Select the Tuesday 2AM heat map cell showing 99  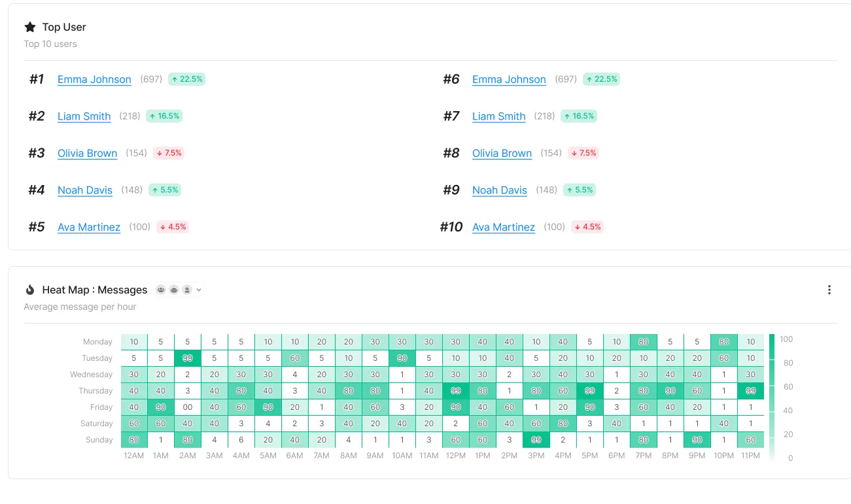188,358
